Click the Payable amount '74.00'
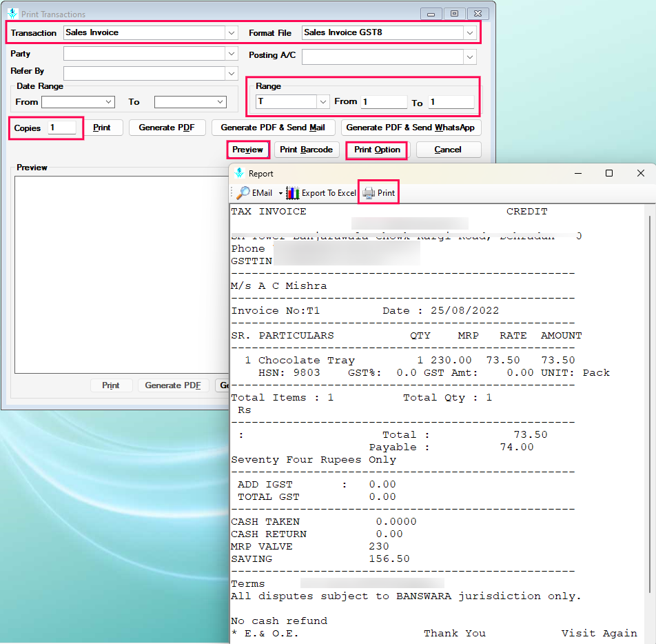Viewport: 656px width, 644px height. [x=517, y=447]
